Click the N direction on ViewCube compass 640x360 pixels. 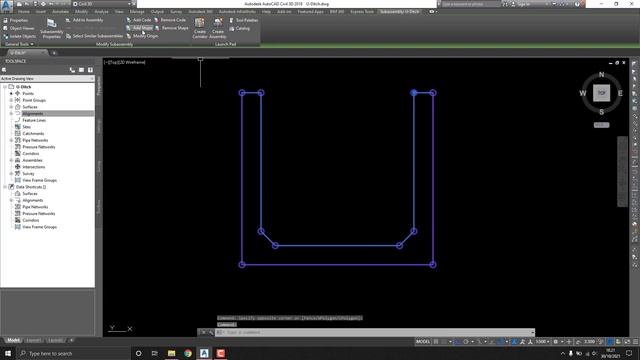601,75
